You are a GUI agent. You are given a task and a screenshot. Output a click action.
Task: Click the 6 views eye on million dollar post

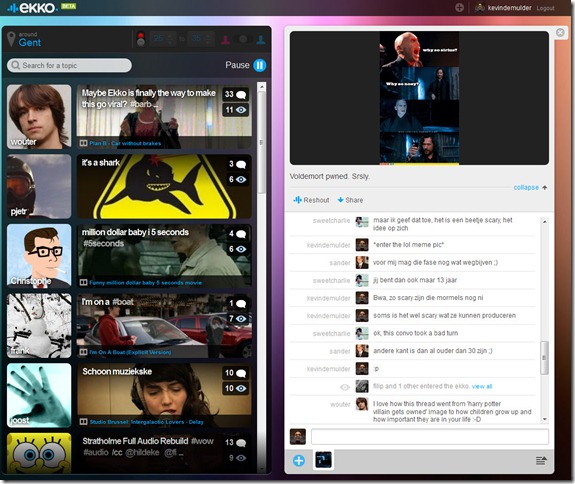(237, 249)
